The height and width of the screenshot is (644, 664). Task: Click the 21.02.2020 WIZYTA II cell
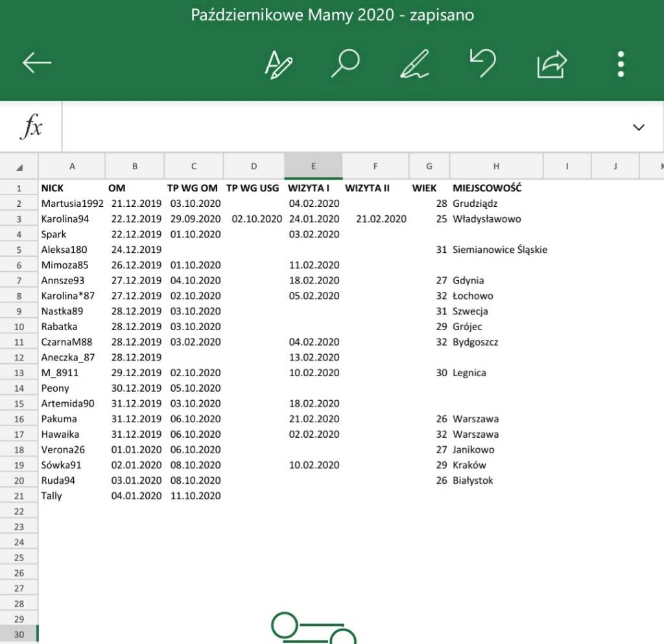point(375,219)
